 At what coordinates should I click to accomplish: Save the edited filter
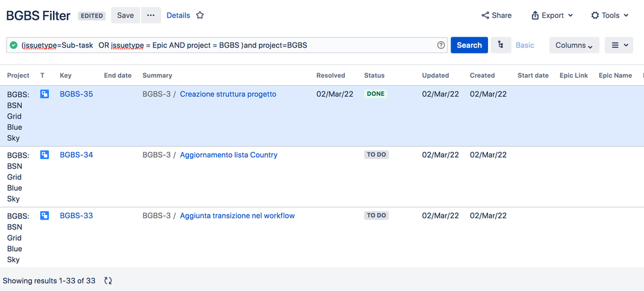(125, 15)
